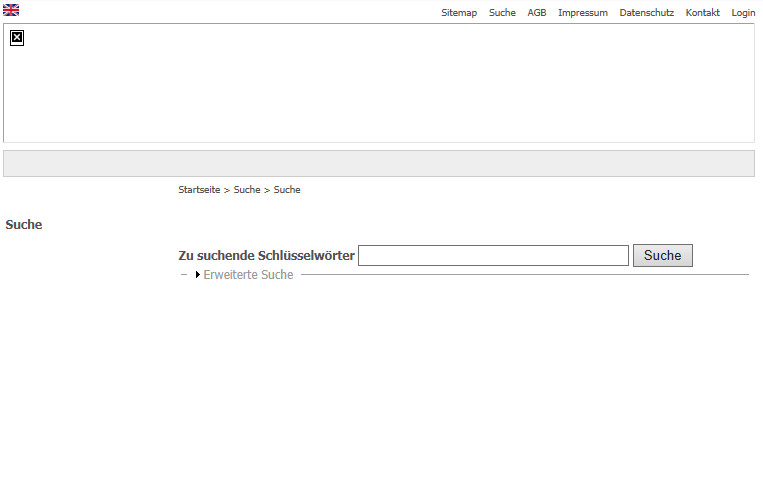Go to the Impressum page
This screenshot has height=484, width=763.
pyautogui.click(x=582, y=13)
